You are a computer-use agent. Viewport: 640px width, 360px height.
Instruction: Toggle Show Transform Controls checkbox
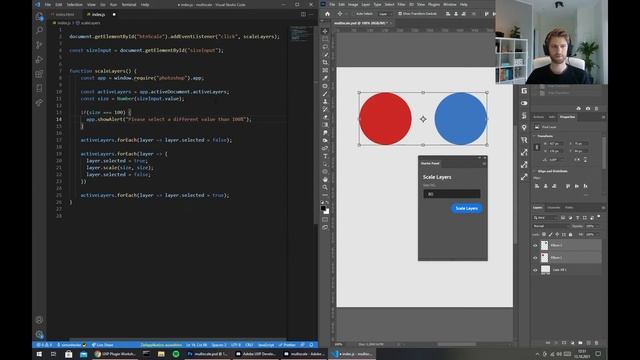click(400, 14)
